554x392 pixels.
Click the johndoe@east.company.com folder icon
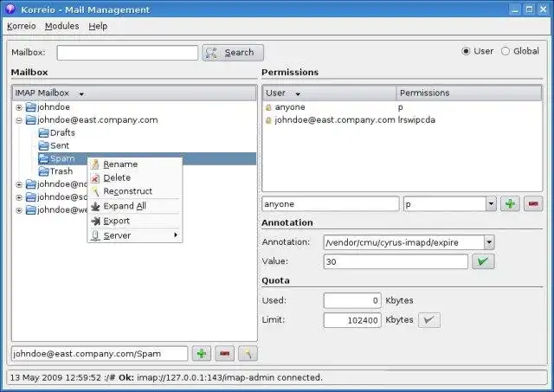(x=31, y=120)
